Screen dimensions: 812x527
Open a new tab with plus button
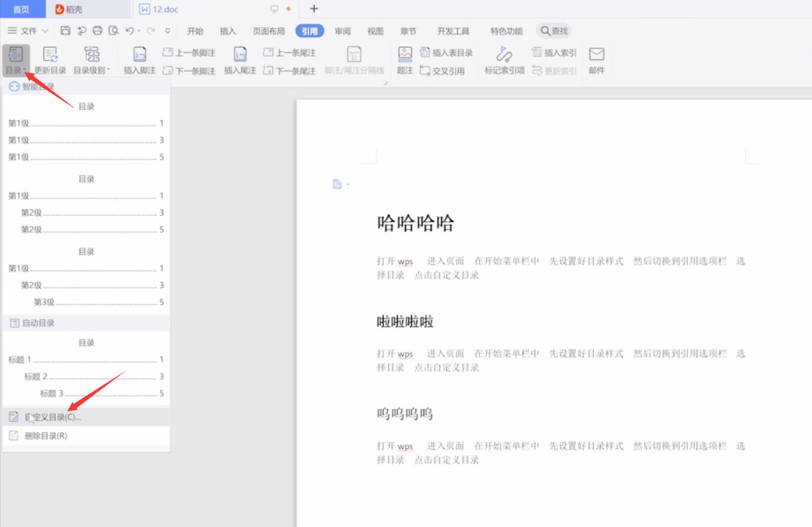314,9
